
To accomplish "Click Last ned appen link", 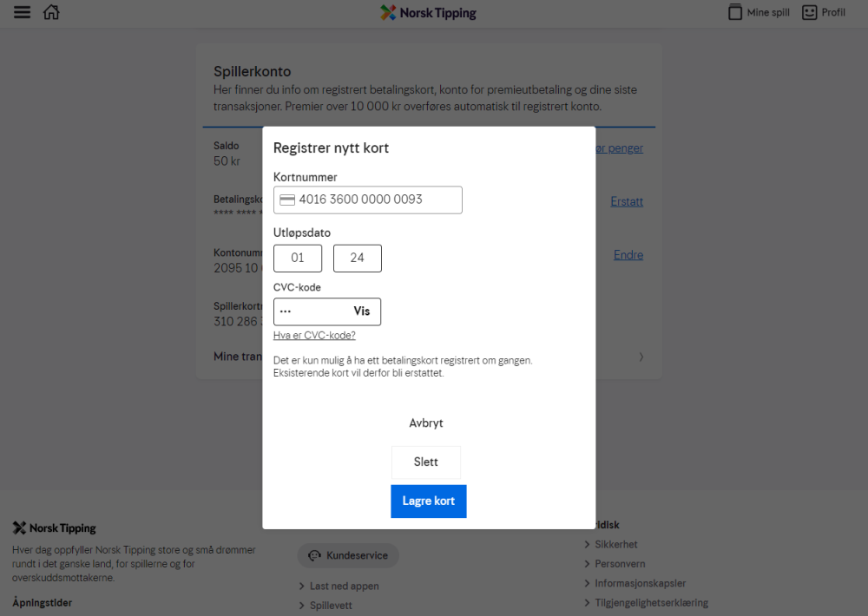I will (344, 587).
